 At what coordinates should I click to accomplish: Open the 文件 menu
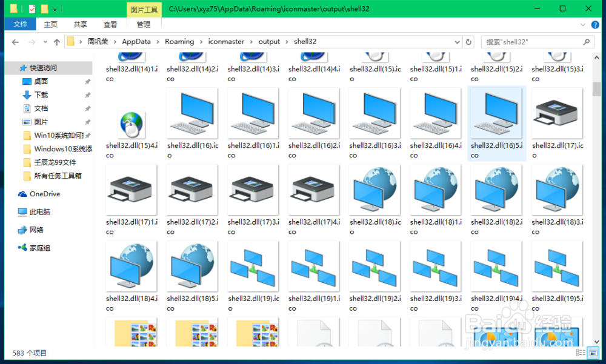20,24
